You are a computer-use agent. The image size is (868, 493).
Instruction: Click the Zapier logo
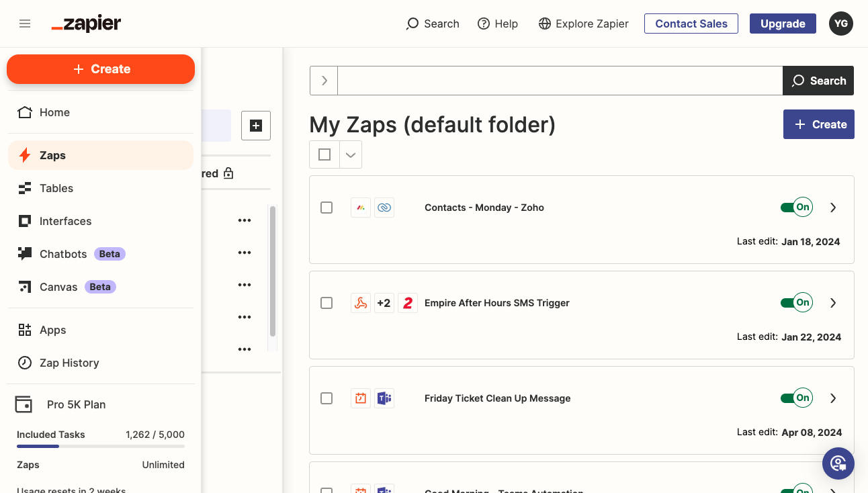(86, 24)
